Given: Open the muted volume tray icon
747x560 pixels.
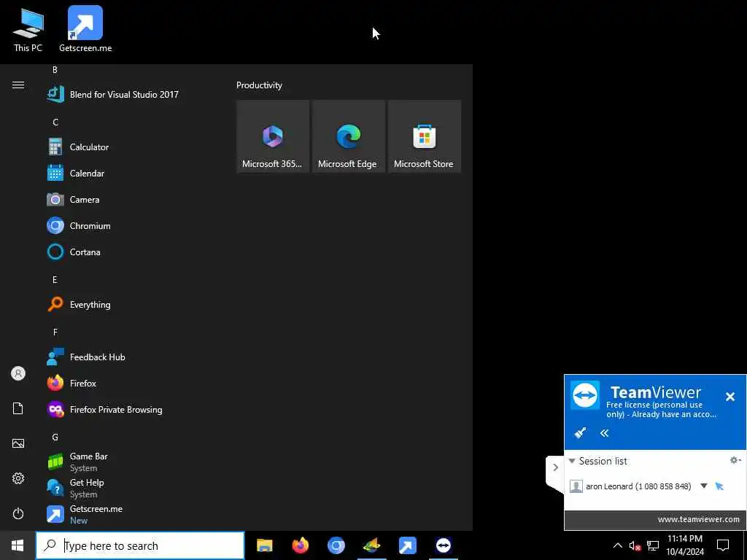Looking at the screenshot, I should [x=635, y=545].
